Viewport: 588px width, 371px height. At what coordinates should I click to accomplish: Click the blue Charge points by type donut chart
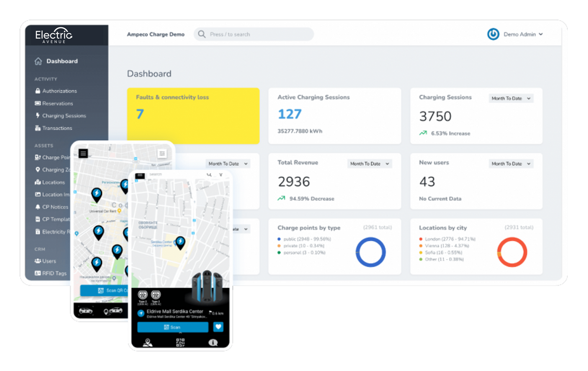[x=370, y=252]
